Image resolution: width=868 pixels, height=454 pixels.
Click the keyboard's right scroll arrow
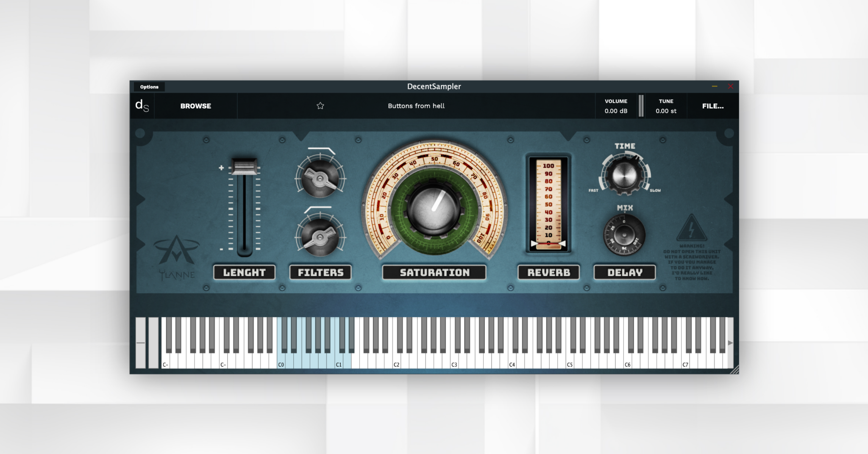pos(730,343)
